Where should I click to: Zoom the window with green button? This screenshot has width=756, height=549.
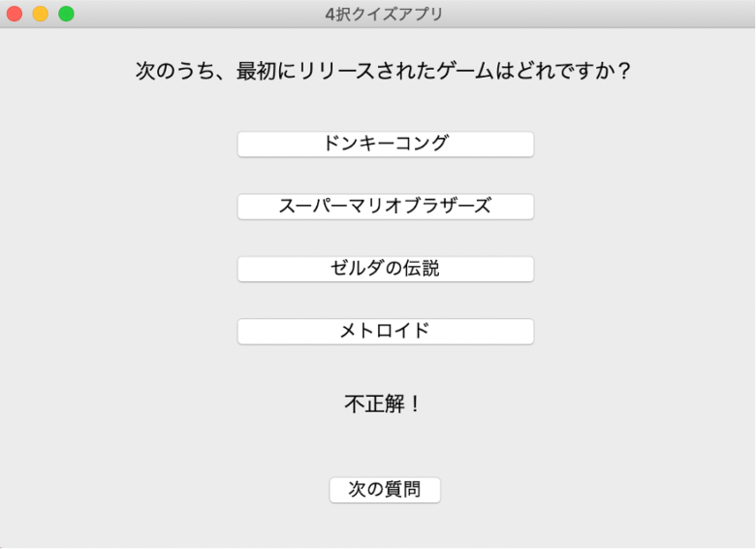click(x=66, y=14)
